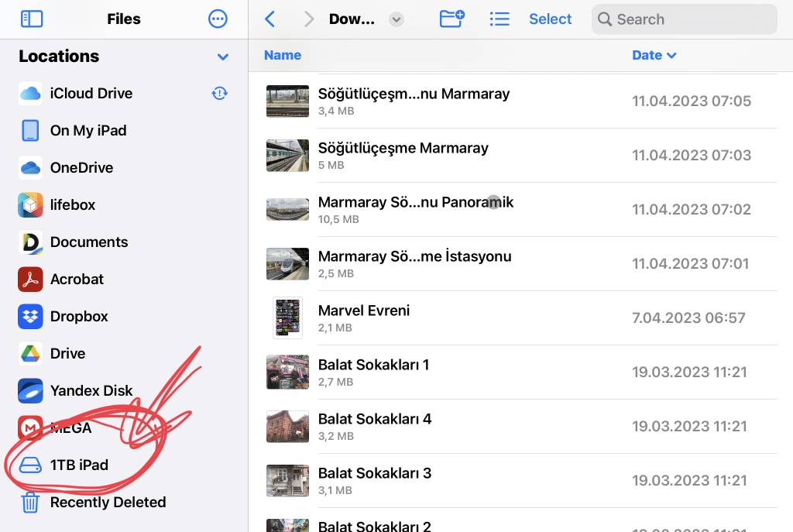Open the 1TB iPad external drive
Viewport: 793px width, 532px height.
pyautogui.click(x=78, y=465)
